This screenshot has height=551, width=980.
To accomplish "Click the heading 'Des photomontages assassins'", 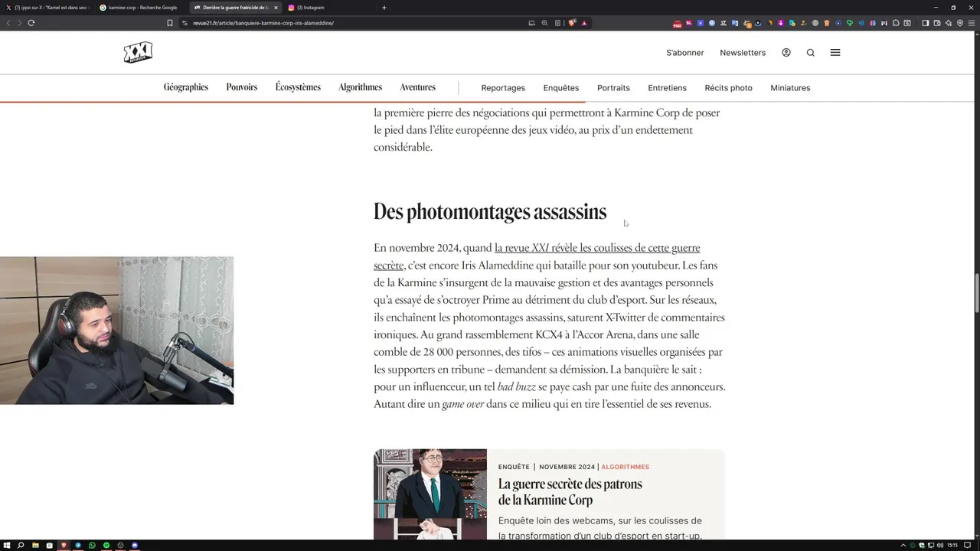I will [x=490, y=212].
